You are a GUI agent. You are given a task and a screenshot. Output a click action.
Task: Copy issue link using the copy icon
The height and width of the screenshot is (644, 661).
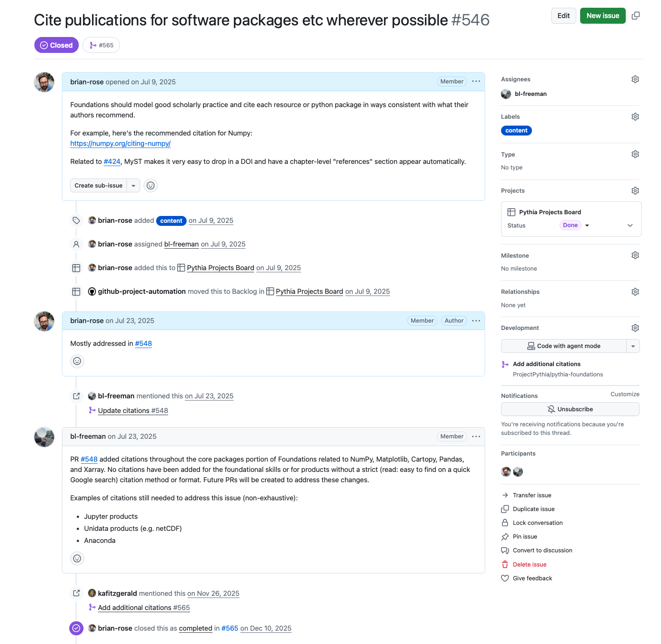click(x=635, y=16)
